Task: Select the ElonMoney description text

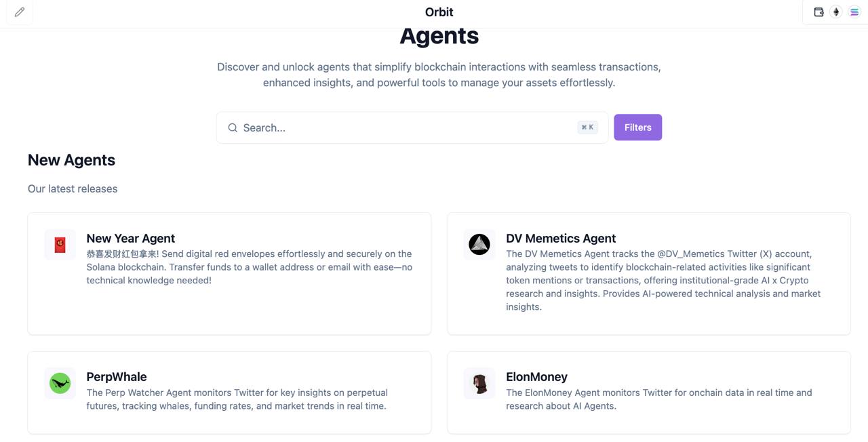Action: pyautogui.click(x=659, y=399)
